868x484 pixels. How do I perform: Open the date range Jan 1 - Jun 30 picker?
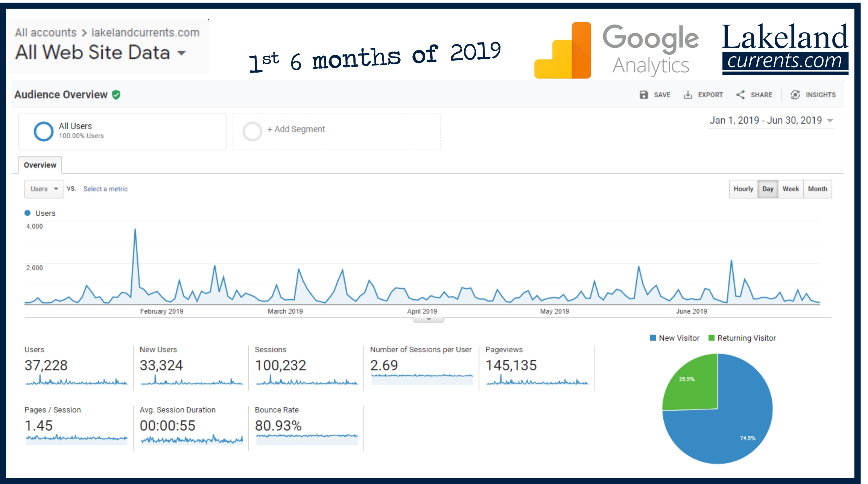(x=771, y=121)
